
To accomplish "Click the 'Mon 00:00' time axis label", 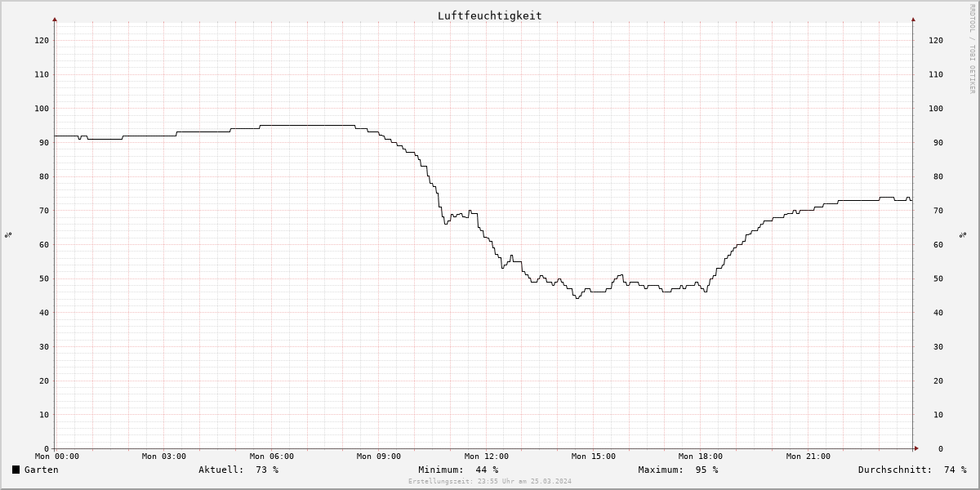I will tap(57, 457).
